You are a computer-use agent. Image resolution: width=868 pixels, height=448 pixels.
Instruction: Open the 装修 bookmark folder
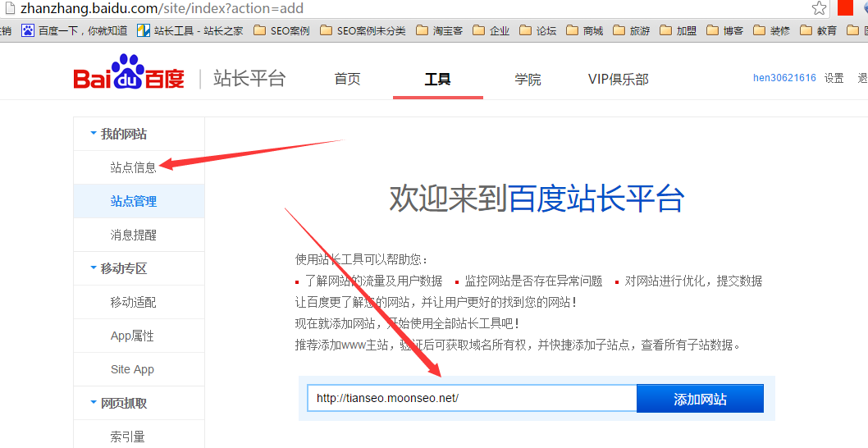[772, 30]
